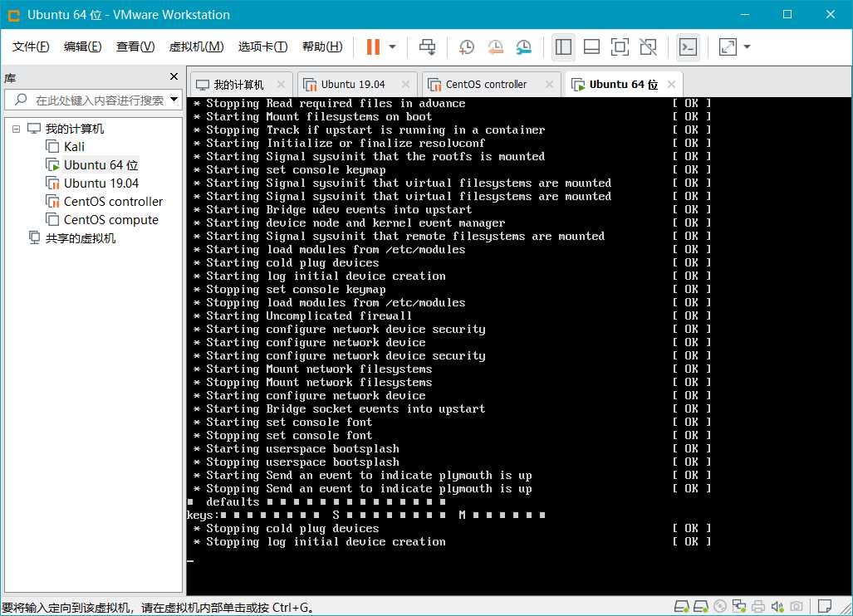Enter full screen mode
853x616 pixels.
pyautogui.click(x=620, y=46)
